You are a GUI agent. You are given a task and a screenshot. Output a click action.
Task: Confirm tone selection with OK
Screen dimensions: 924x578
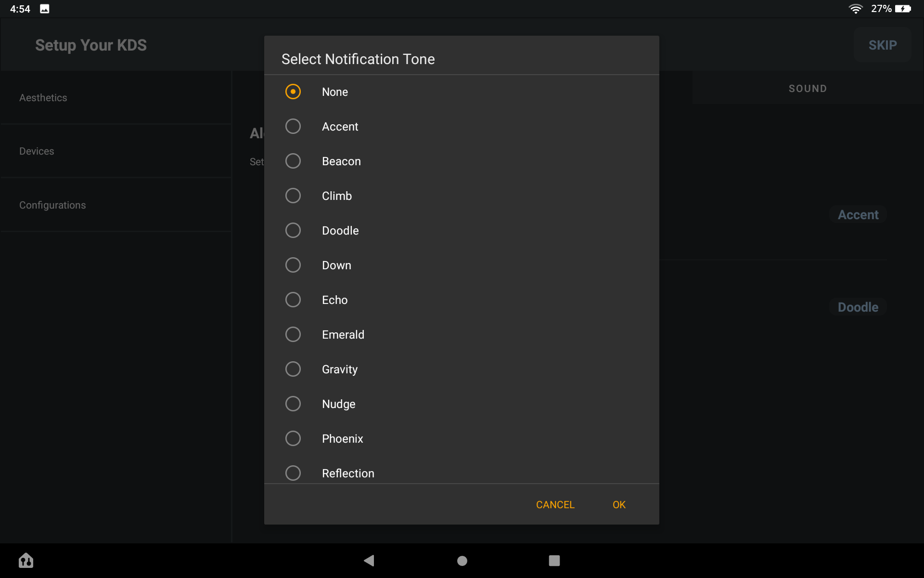click(x=618, y=504)
